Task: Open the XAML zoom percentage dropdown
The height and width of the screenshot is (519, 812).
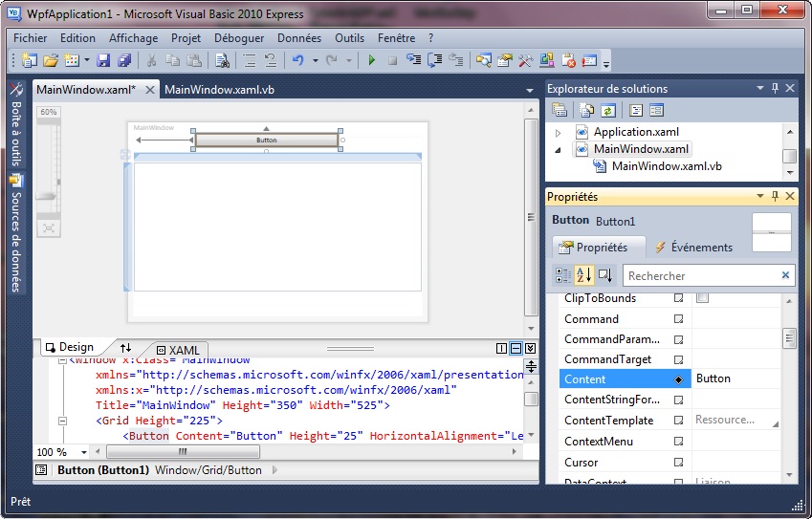Action: 83,452
